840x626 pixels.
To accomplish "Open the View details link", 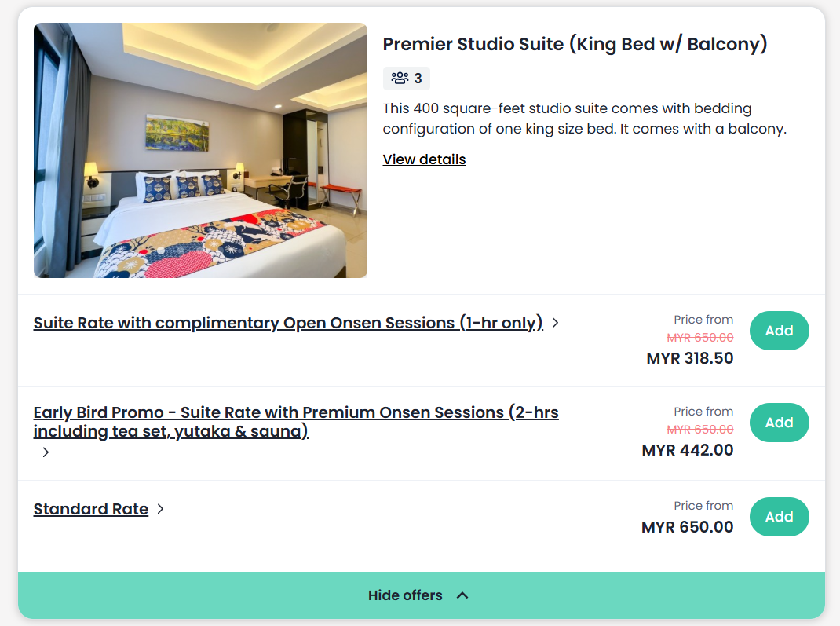I will click(424, 159).
